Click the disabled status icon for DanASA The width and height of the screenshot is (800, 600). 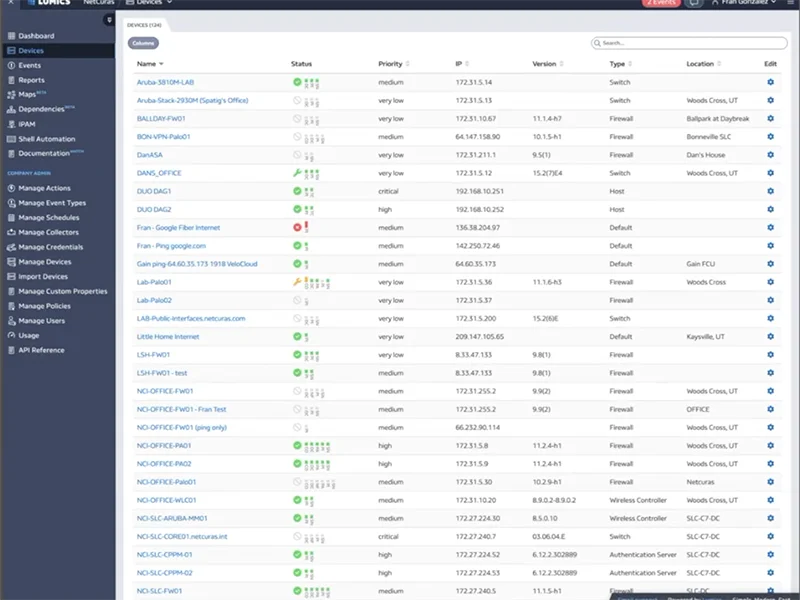[x=297, y=155]
